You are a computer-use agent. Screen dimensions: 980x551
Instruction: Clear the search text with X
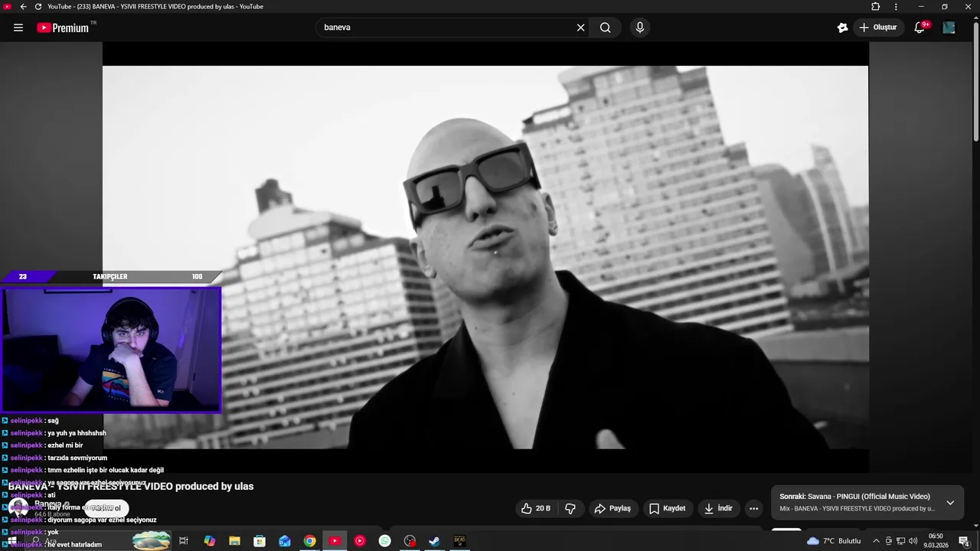click(x=580, y=28)
